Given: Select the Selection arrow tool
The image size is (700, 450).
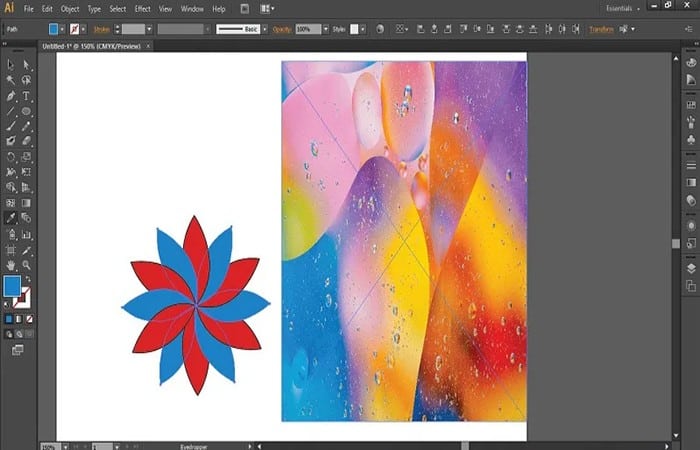Looking at the screenshot, I should 11,64.
